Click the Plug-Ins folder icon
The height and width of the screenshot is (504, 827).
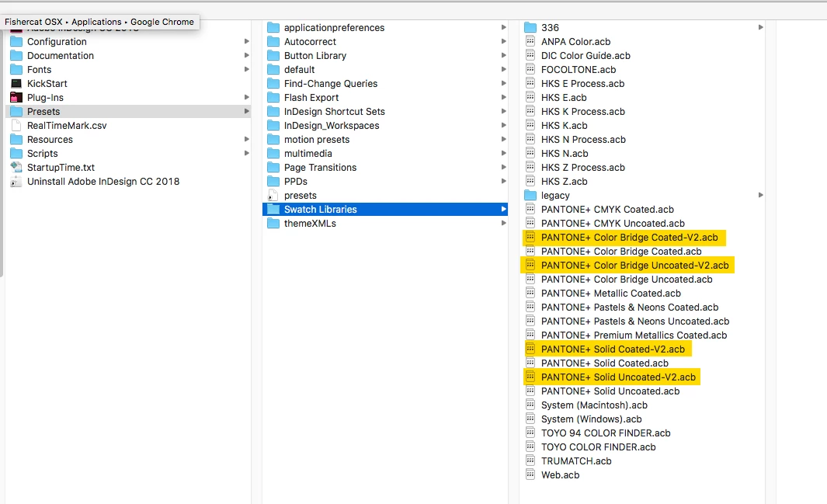coord(16,98)
